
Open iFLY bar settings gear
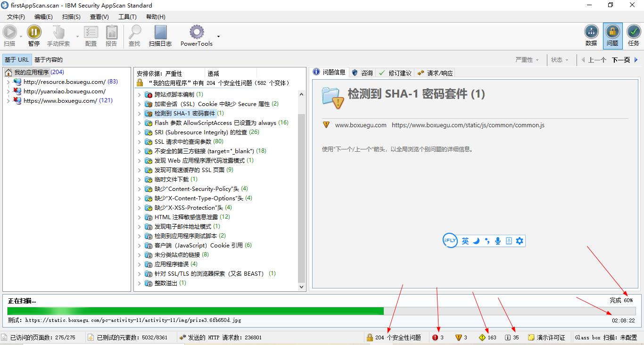click(520, 241)
